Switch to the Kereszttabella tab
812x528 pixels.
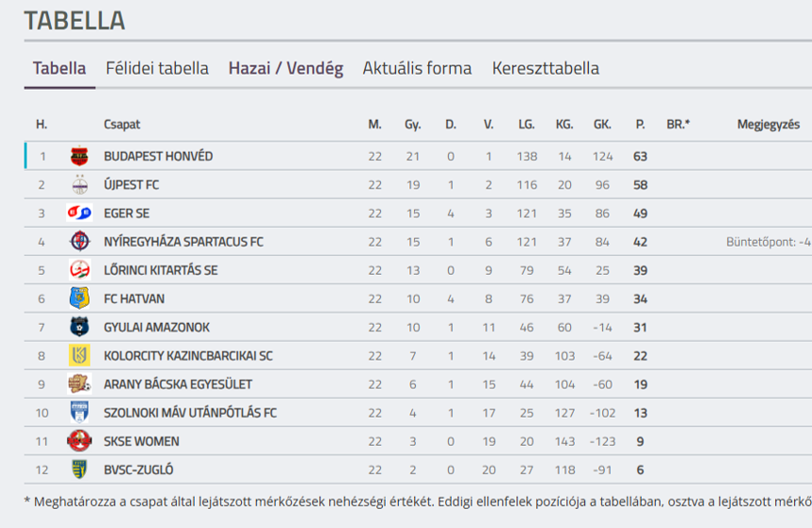pyautogui.click(x=545, y=68)
